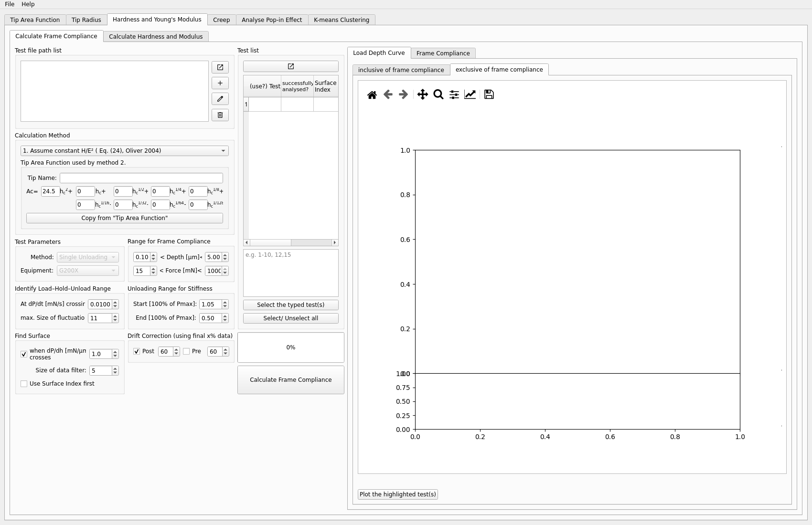This screenshot has height=525, width=812.
Task: Switch to the Creep tab
Action: coord(221,20)
